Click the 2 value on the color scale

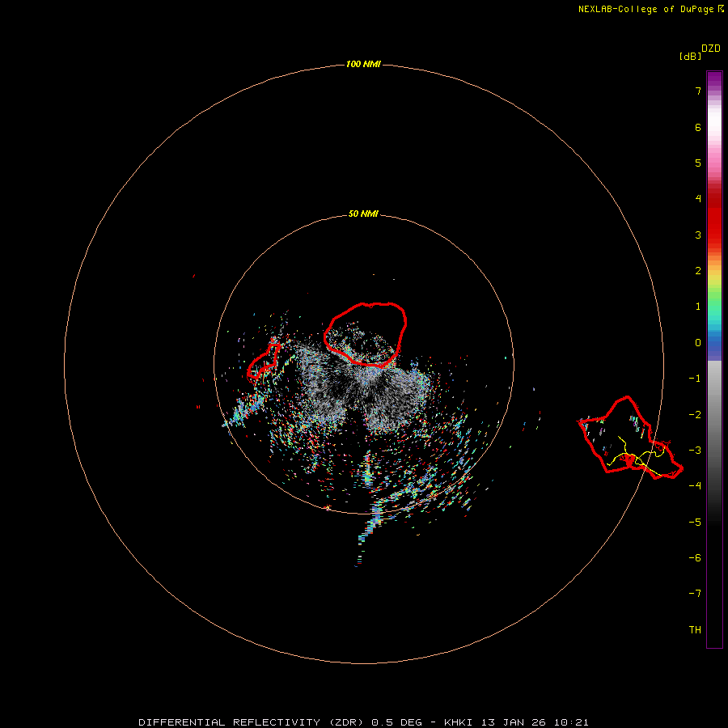tap(698, 271)
